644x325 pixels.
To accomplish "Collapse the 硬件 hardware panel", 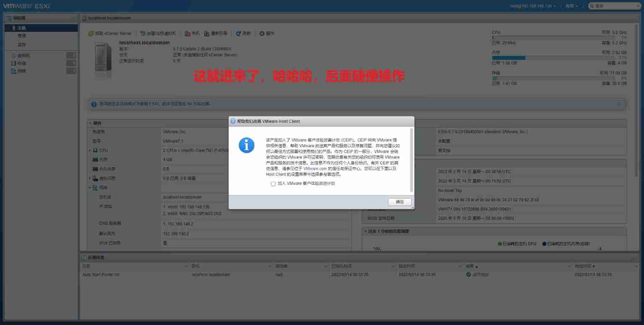I will (90, 123).
